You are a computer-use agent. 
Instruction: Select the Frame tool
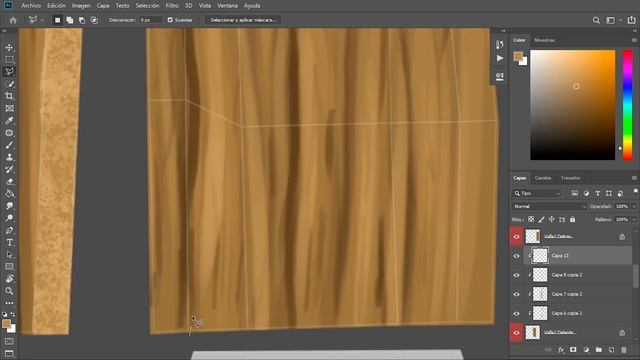coord(9,108)
